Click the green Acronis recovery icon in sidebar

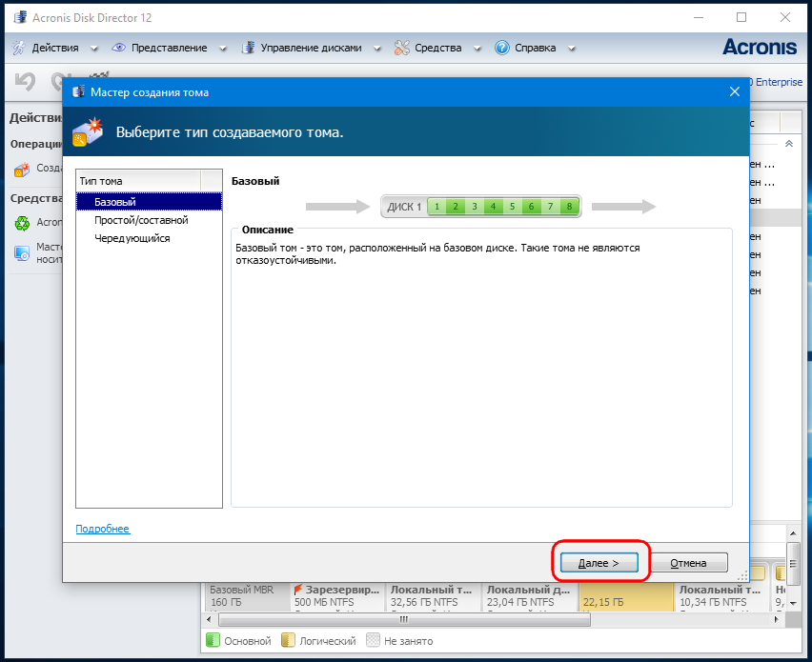(x=21, y=223)
